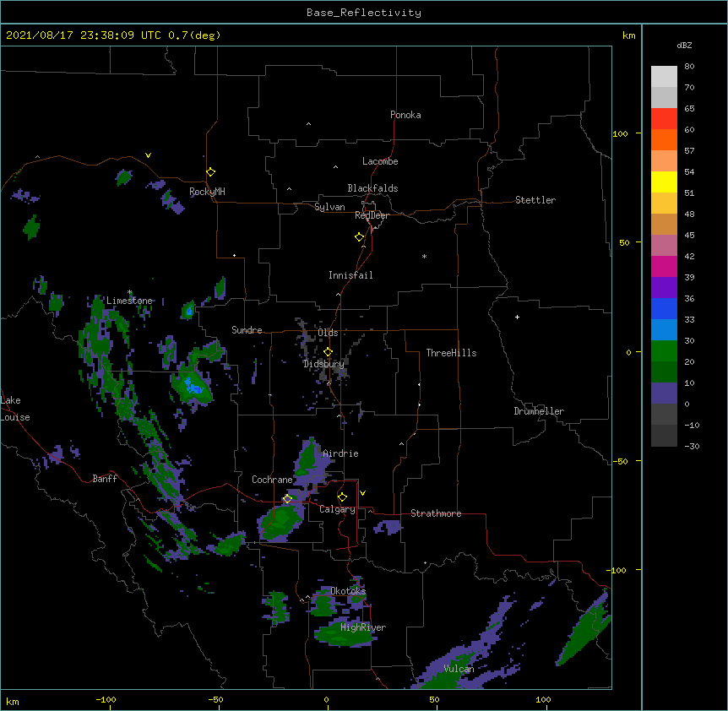728x711 pixels.
Task: Click the Olds city label
Action: coord(328,333)
